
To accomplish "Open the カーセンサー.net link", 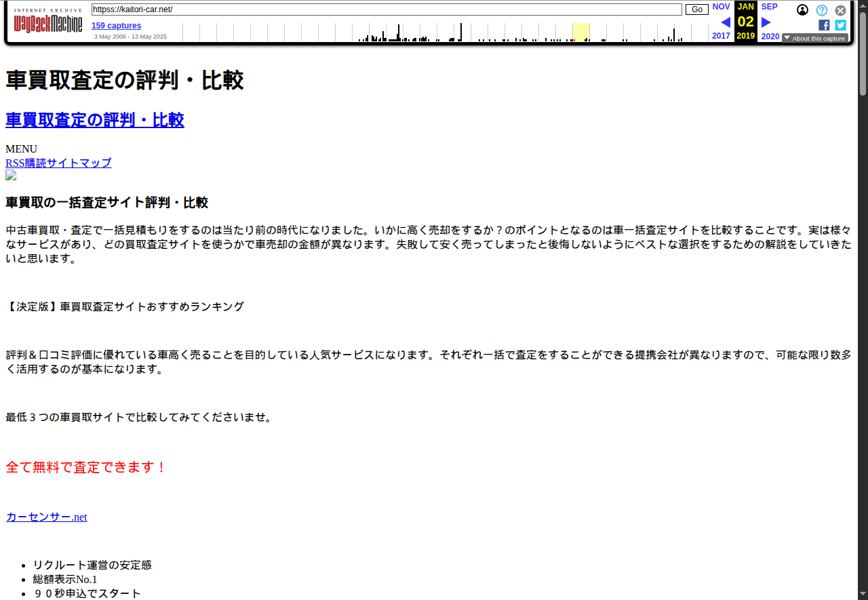I will (47, 517).
